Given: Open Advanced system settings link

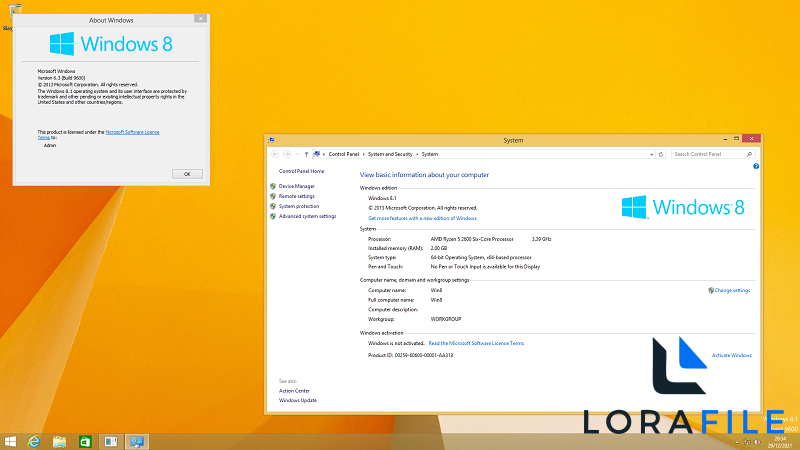Looking at the screenshot, I should pos(307,216).
